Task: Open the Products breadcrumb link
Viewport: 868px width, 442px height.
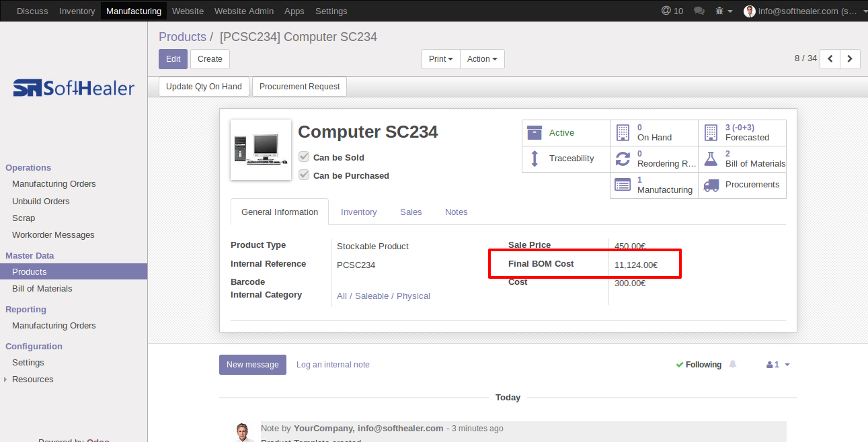Action: (182, 37)
